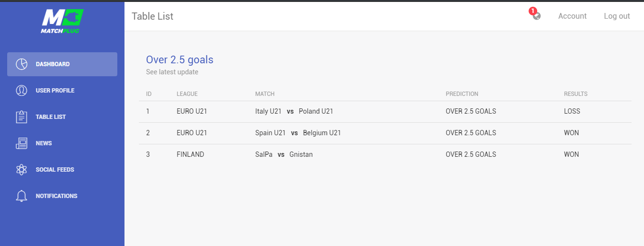644x246 pixels.
Task: Click the User Profile person icon
Action: click(22, 91)
